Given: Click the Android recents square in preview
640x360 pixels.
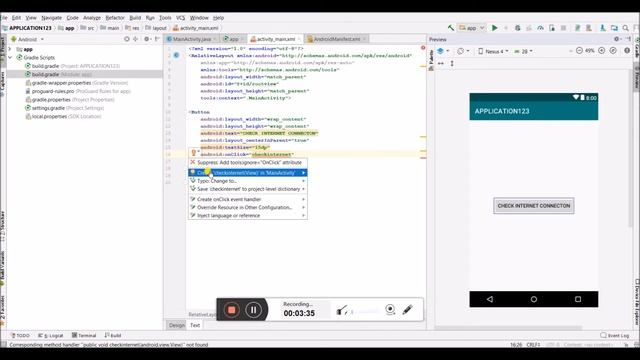Looking at the screenshot, I should tap(578, 299).
